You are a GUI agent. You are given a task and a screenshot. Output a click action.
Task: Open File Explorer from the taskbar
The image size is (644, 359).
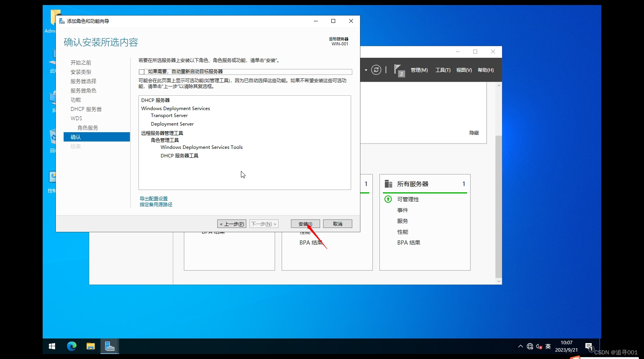(91, 346)
